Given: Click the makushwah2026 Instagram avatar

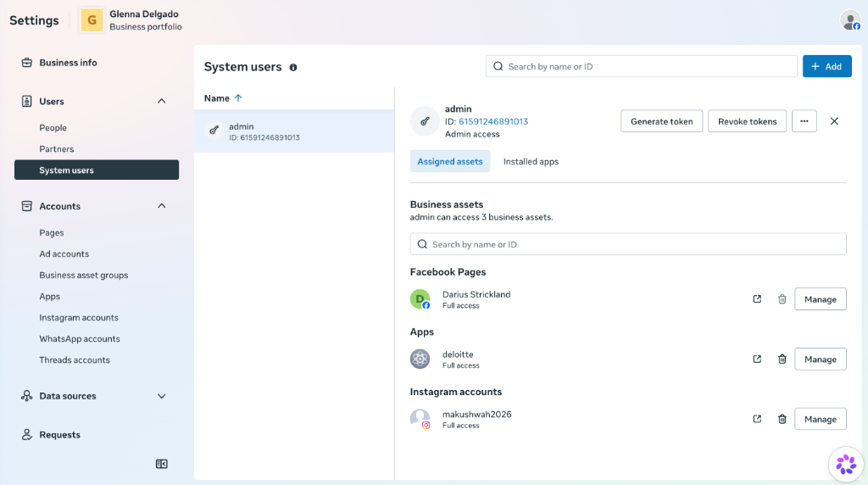Looking at the screenshot, I should tap(420, 419).
